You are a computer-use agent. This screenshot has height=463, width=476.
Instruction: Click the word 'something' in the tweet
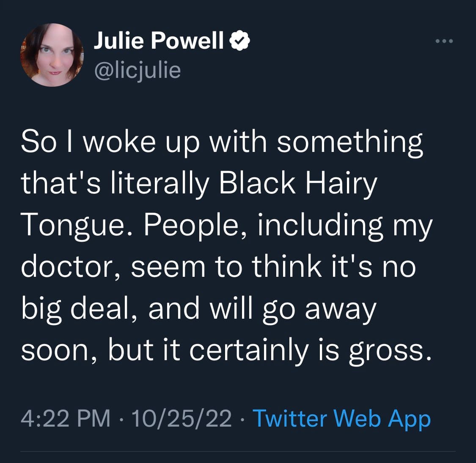(349, 143)
